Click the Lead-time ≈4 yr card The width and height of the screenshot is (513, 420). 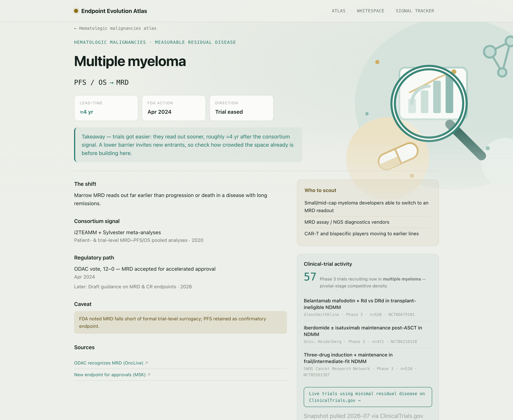point(106,108)
